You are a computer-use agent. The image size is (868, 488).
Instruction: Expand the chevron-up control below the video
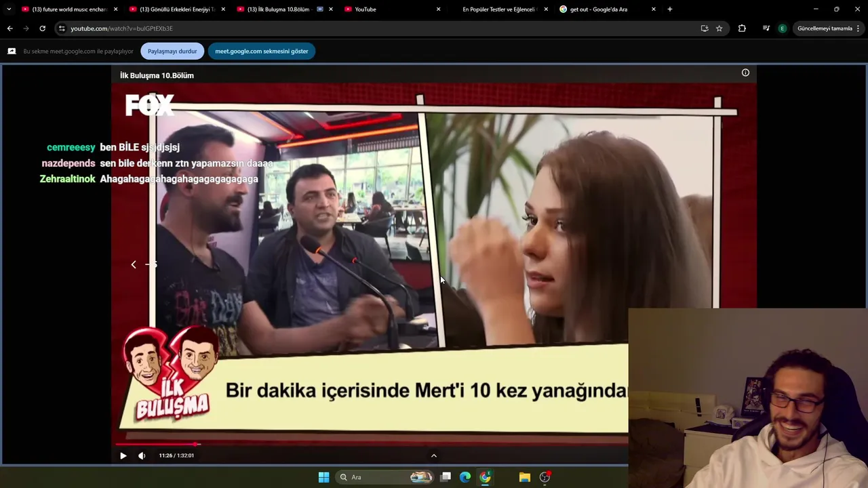(x=434, y=455)
